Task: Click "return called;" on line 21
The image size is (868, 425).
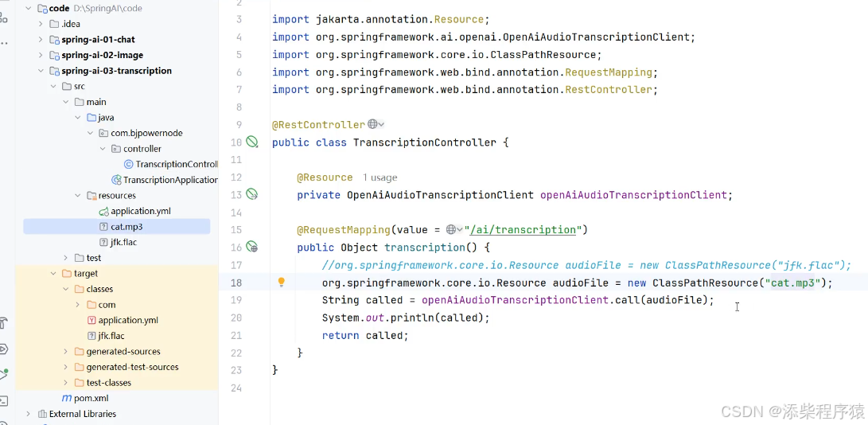Action: [365, 335]
